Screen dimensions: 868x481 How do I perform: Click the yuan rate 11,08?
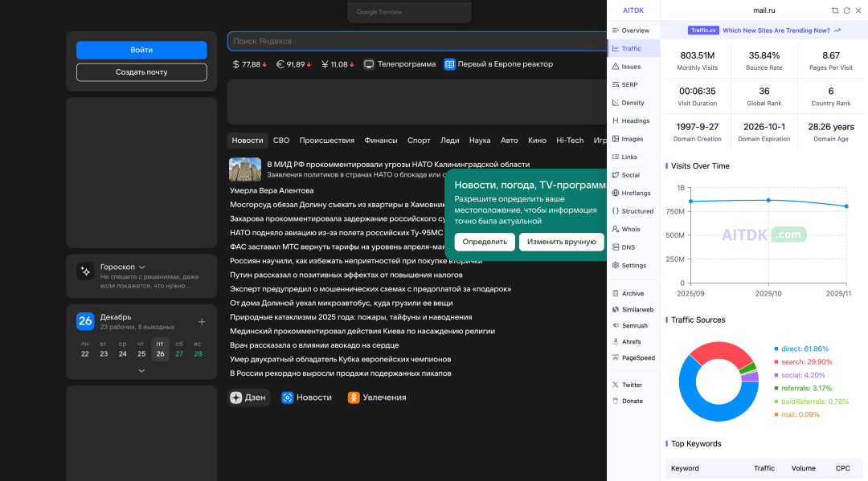[x=338, y=64]
